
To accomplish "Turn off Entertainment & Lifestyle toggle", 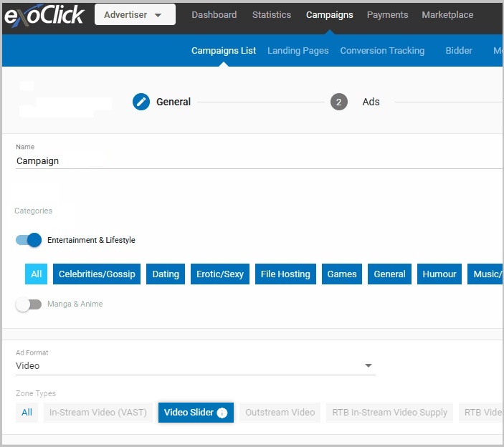I will click(29, 240).
